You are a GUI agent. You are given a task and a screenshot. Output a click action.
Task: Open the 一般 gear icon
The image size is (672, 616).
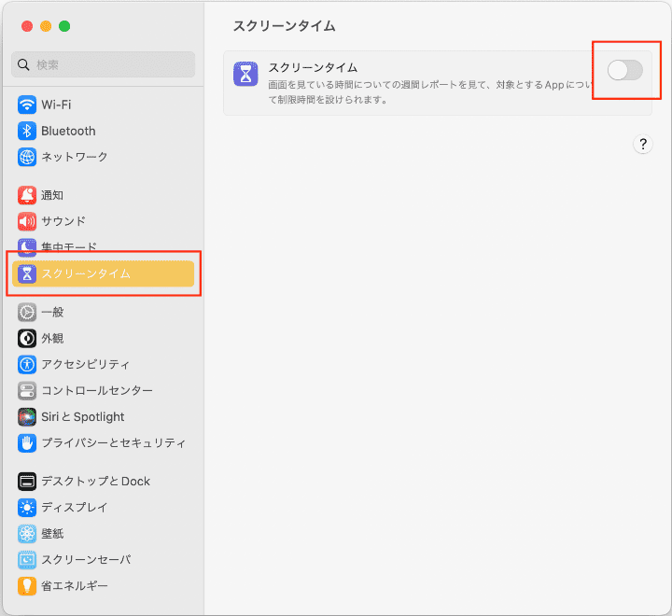(27, 312)
